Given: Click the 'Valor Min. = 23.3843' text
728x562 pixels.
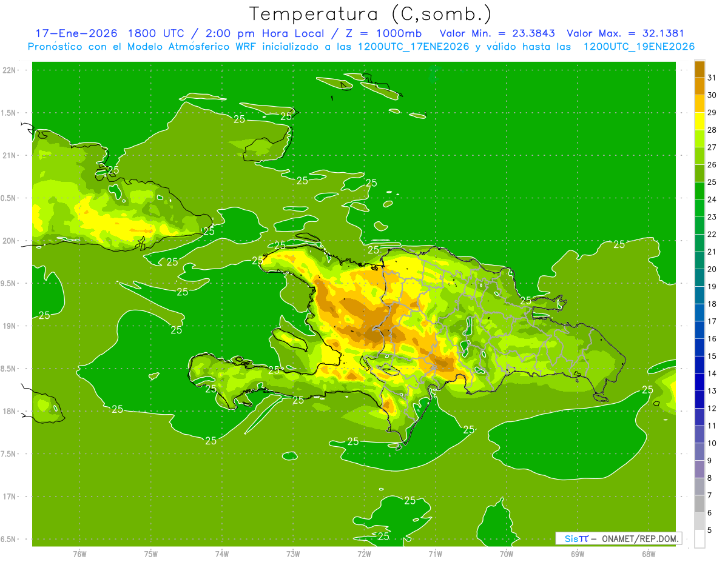Looking at the screenshot, I should click(x=497, y=33).
